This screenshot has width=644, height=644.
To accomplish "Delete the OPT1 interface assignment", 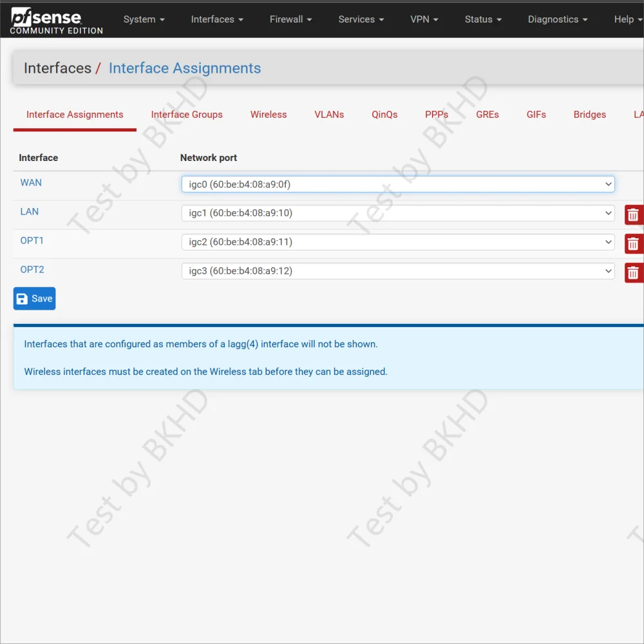I will (633, 243).
